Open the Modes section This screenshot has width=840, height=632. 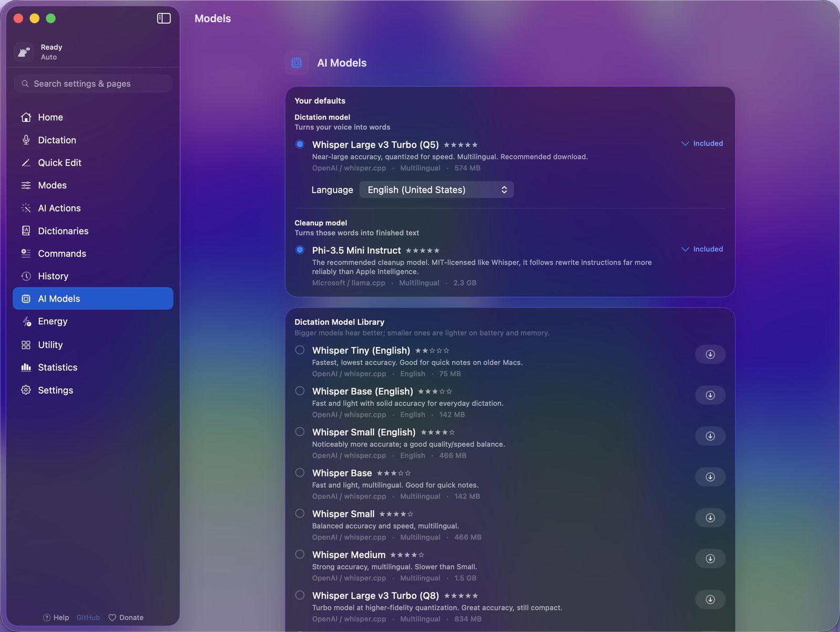pos(93,185)
